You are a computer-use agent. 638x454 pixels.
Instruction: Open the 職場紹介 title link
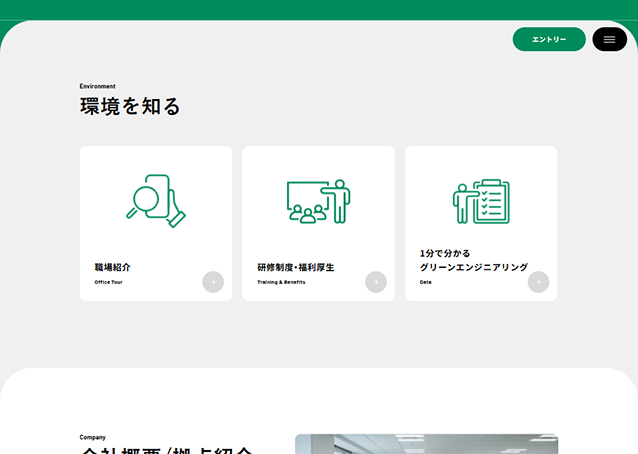113,268
